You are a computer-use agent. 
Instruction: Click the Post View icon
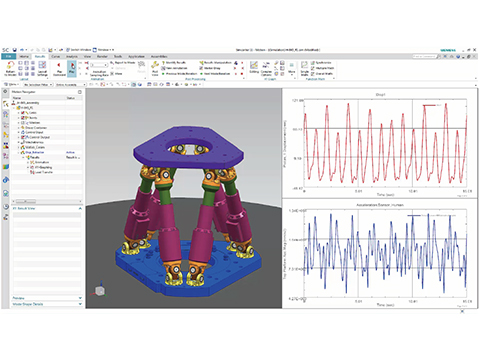[x=155, y=68]
